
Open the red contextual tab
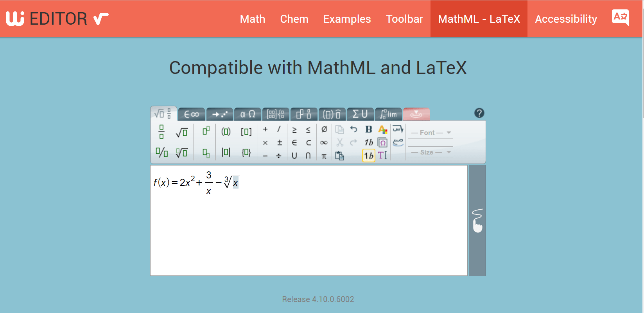pyautogui.click(x=416, y=114)
